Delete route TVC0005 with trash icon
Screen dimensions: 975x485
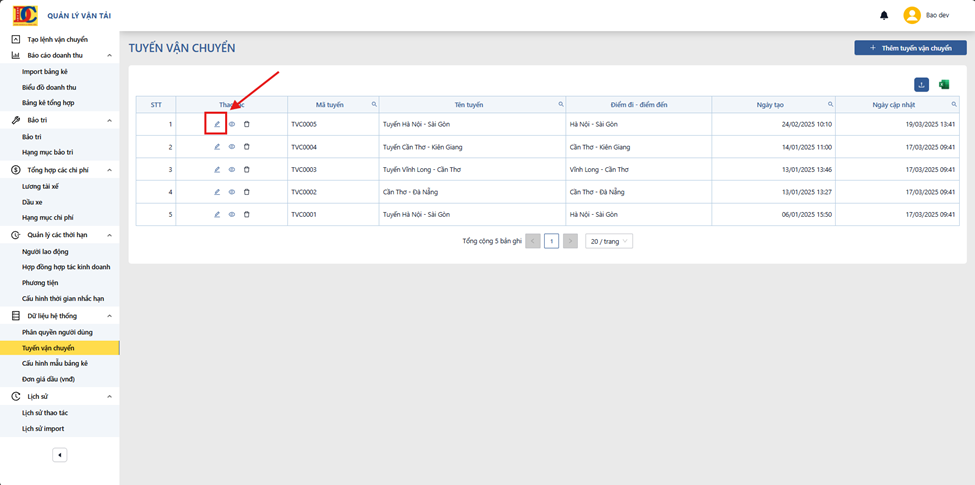click(246, 124)
